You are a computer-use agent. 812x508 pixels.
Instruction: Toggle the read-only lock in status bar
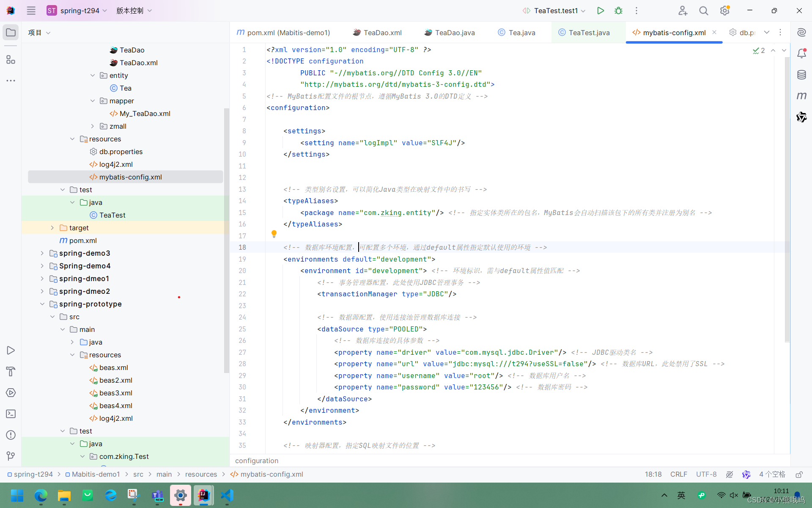click(799, 475)
